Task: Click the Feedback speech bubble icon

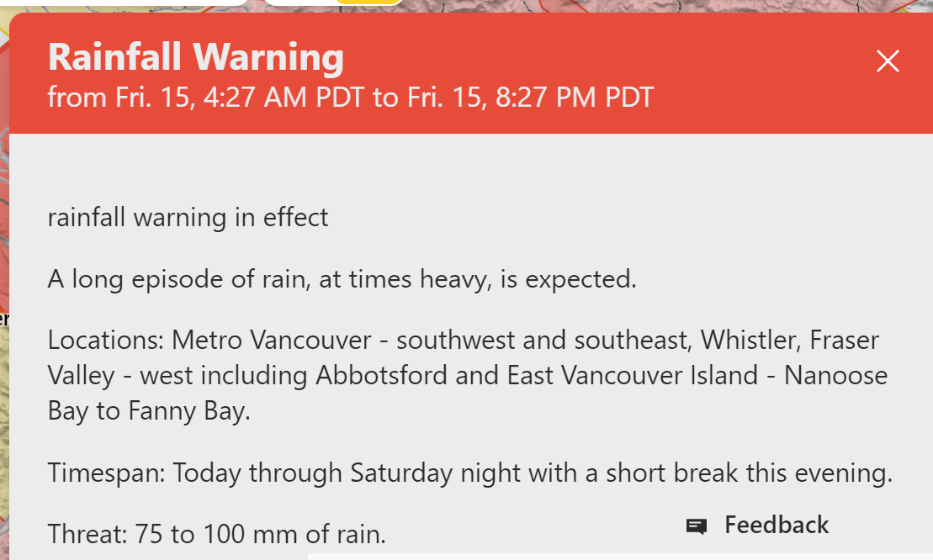Action: pos(696,526)
